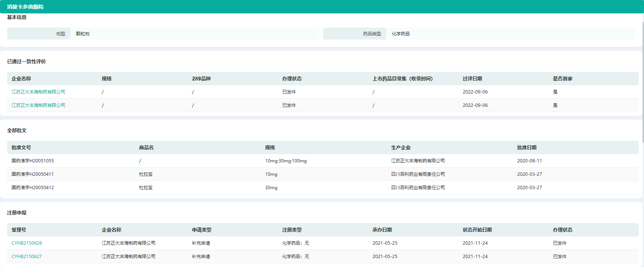
Task: Select approval number 国药准字H20050411
Action: tap(33, 174)
